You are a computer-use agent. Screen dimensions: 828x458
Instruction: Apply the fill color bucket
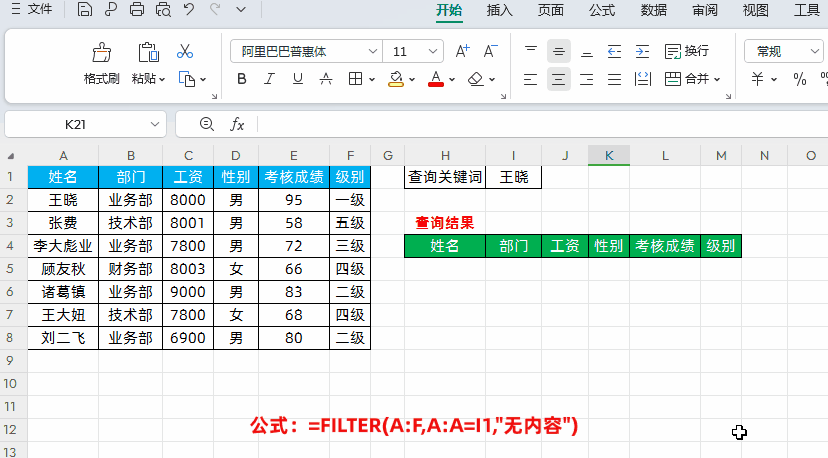(396, 79)
